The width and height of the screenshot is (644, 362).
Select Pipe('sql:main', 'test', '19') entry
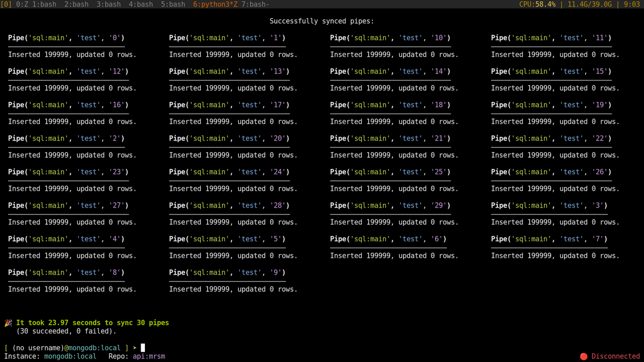(x=551, y=105)
